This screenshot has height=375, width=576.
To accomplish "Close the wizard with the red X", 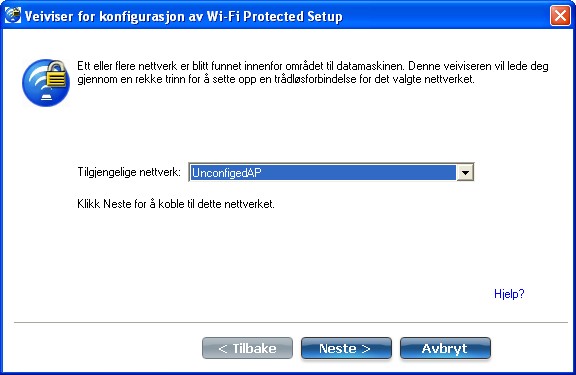I will point(560,16).
